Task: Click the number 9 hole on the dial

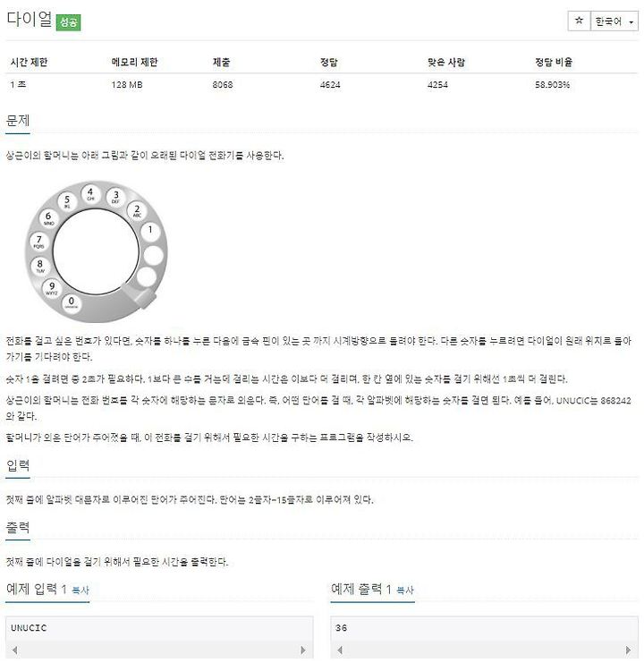Action: click(52, 288)
